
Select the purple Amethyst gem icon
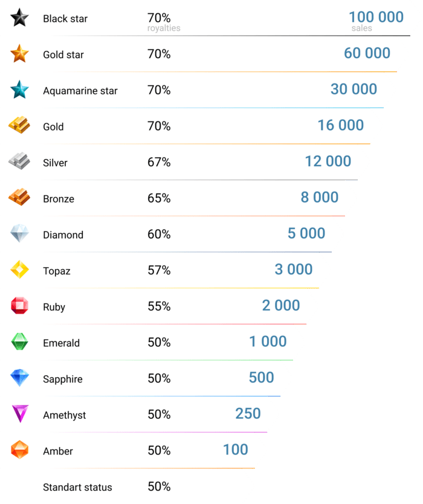[19, 414]
